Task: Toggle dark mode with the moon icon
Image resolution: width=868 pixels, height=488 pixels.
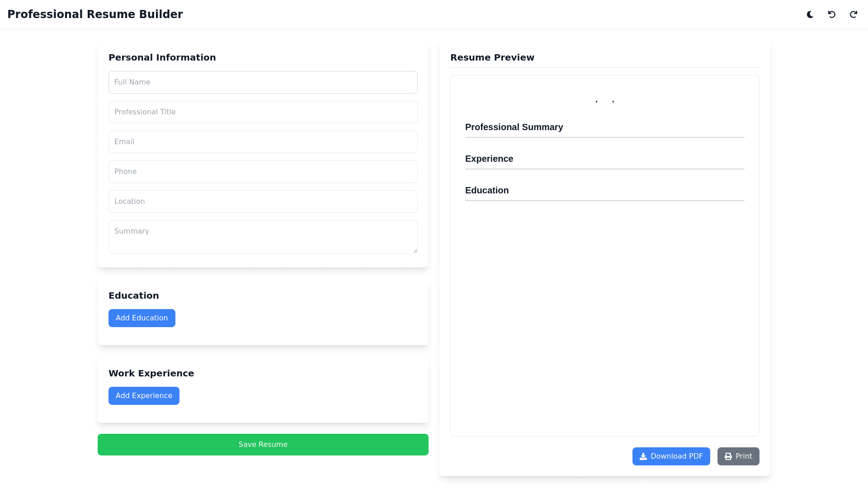Action: [x=810, y=14]
